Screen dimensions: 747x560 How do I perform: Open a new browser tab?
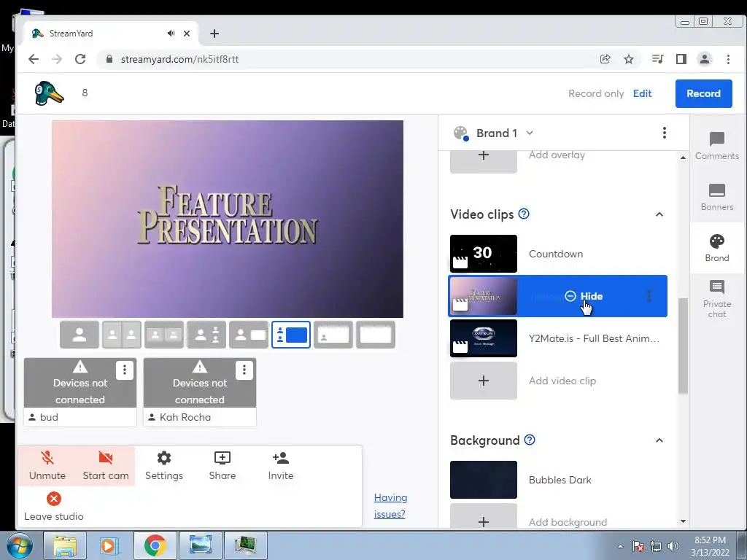pos(214,34)
